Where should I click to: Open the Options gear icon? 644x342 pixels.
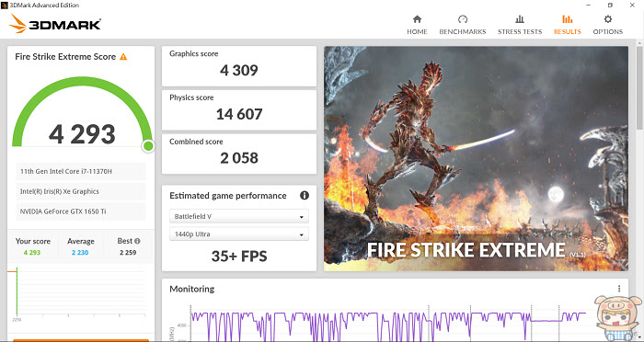608,19
